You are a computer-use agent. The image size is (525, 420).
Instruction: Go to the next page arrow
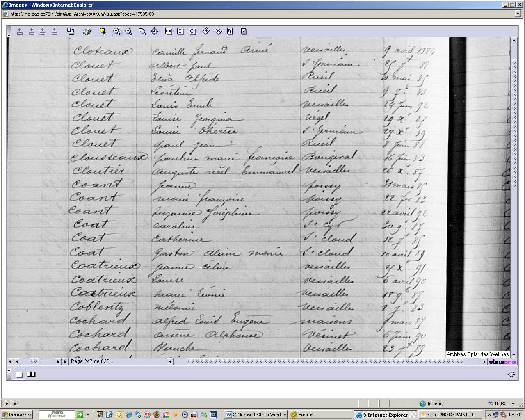pos(58,362)
